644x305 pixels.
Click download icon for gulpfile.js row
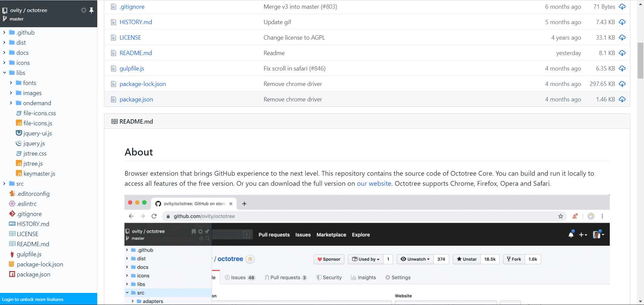click(x=622, y=69)
